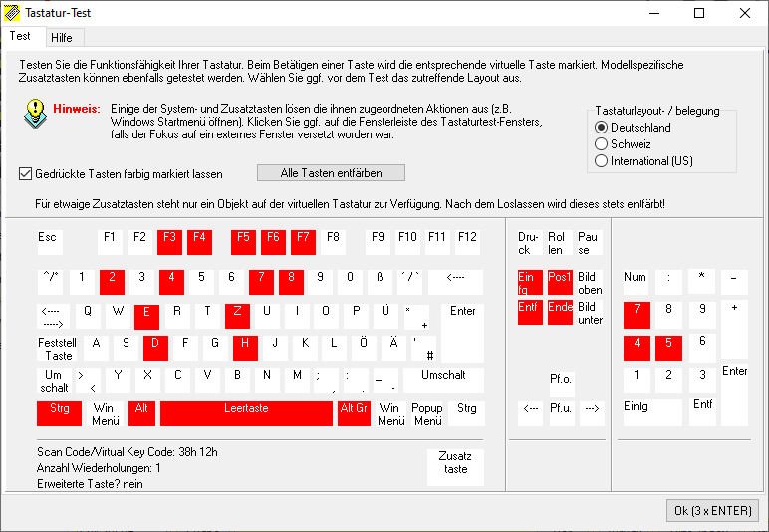This screenshot has width=769, height=532.
Task: Click the Leertaste spacebar key
Action: pyautogui.click(x=246, y=413)
